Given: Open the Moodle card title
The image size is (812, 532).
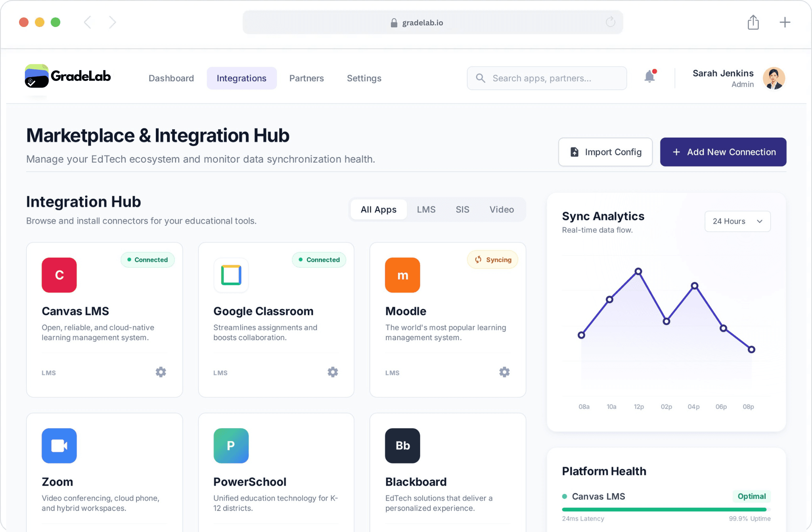Looking at the screenshot, I should coord(406,311).
